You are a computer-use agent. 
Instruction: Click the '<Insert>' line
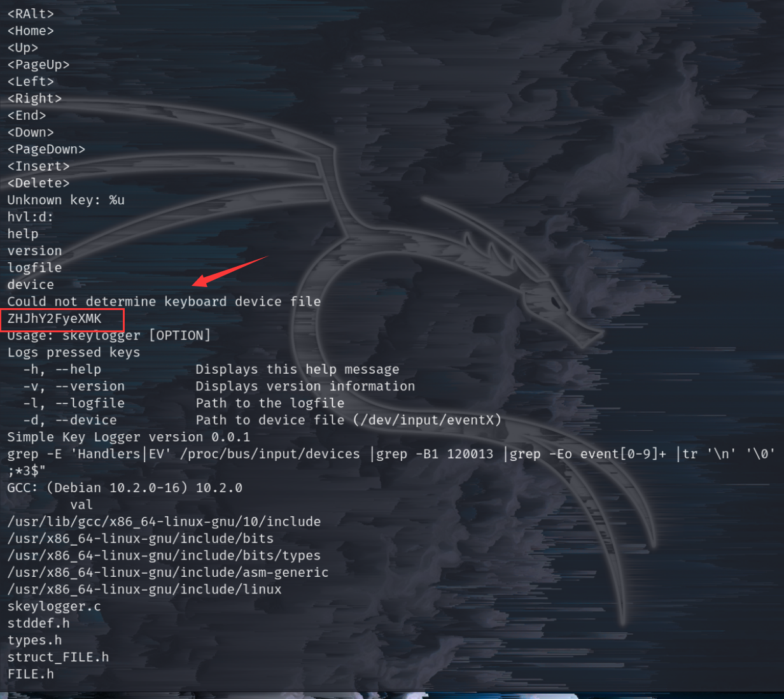[x=38, y=166]
